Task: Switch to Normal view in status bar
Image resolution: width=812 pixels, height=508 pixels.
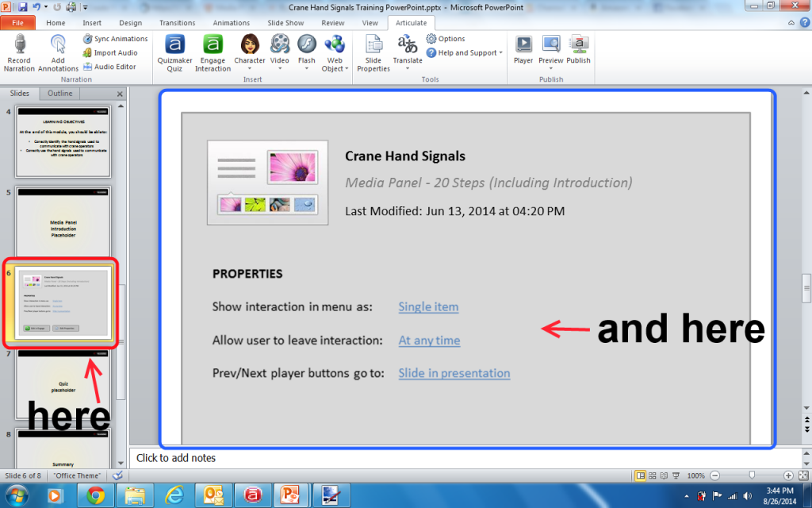Action: [641, 475]
